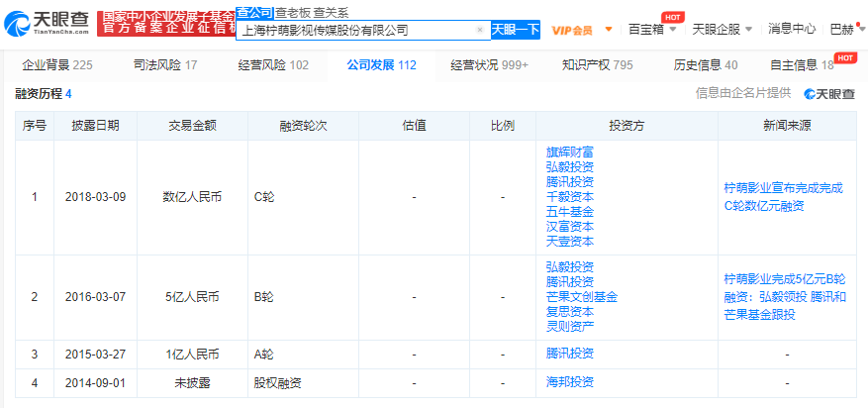This screenshot has width=868, height=408.
Task: Click the small 天眼查 logo beside 信息由企名片提供
Action: [x=829, y=94]
